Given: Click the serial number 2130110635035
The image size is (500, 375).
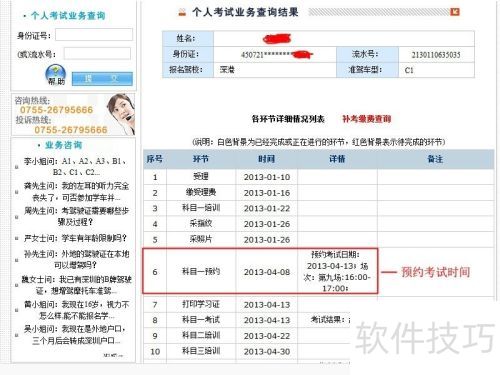Looking at the screenshot, I should (436, 55).
